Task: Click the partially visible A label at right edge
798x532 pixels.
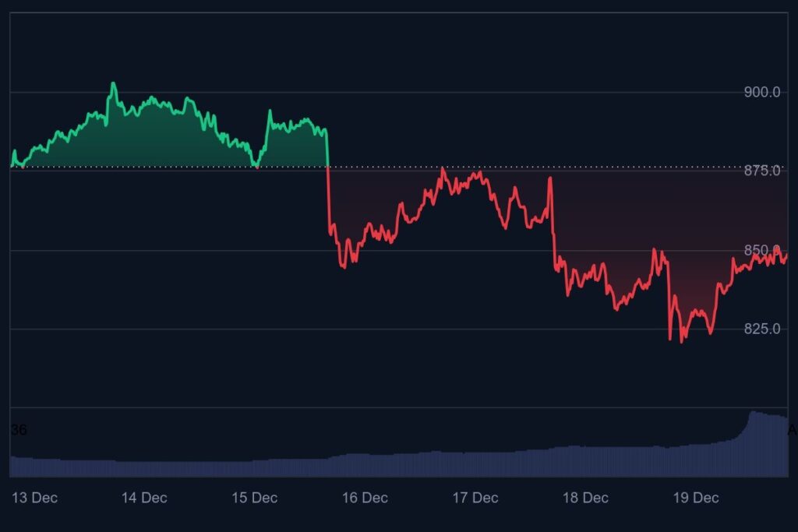Action: coord(792,430)
